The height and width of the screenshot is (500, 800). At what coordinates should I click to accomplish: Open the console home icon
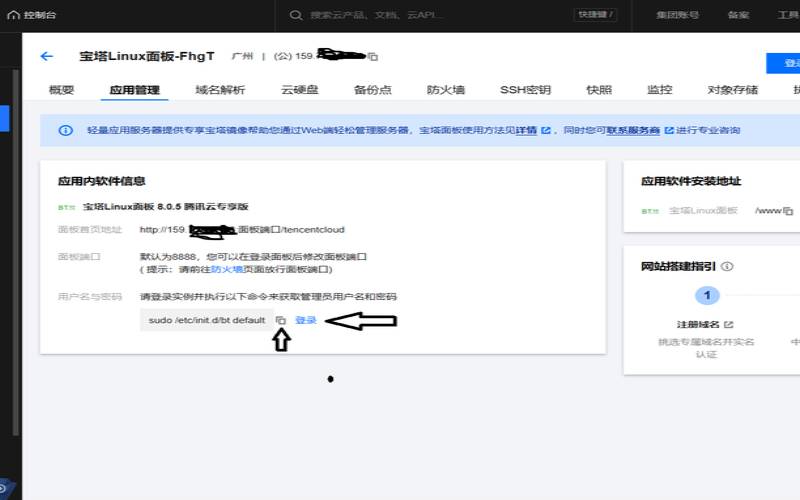(x=14, y=15)
